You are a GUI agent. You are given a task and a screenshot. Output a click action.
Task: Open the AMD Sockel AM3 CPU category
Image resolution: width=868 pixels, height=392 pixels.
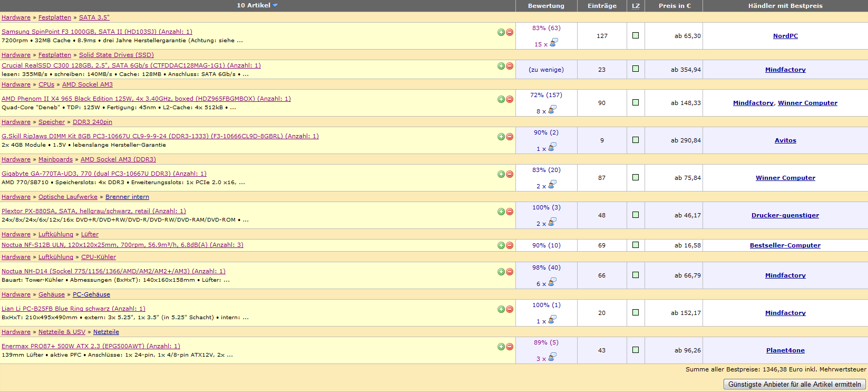pyautogui.click(x=87, y=84)
